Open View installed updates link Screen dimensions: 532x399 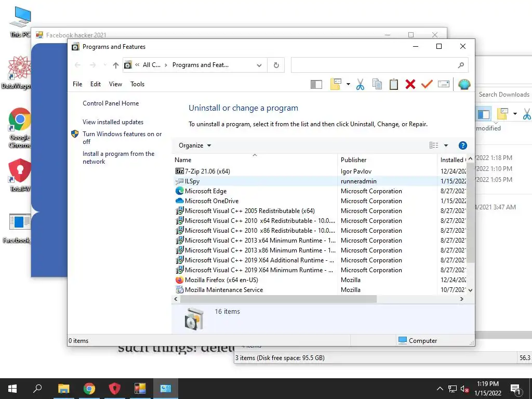(113, 122)
